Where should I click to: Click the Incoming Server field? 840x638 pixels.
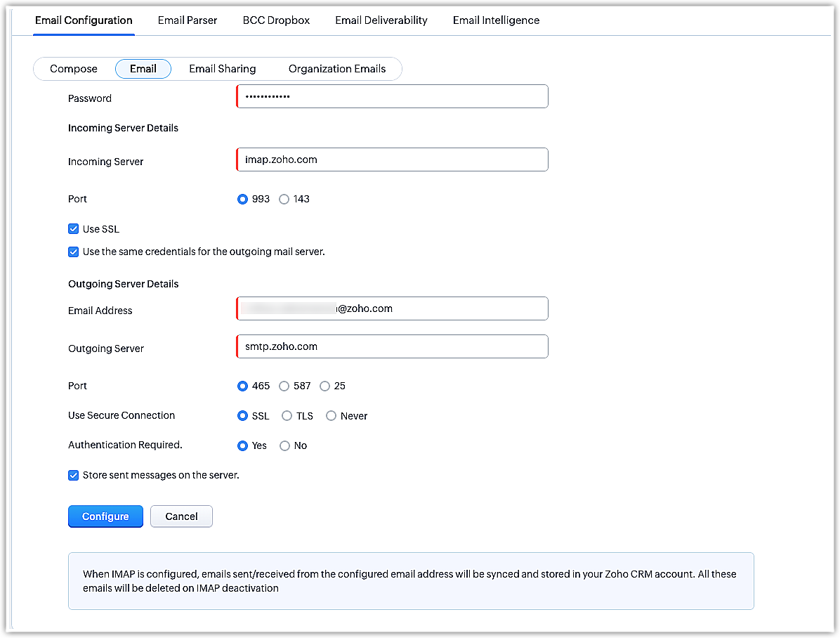(393, 159)
